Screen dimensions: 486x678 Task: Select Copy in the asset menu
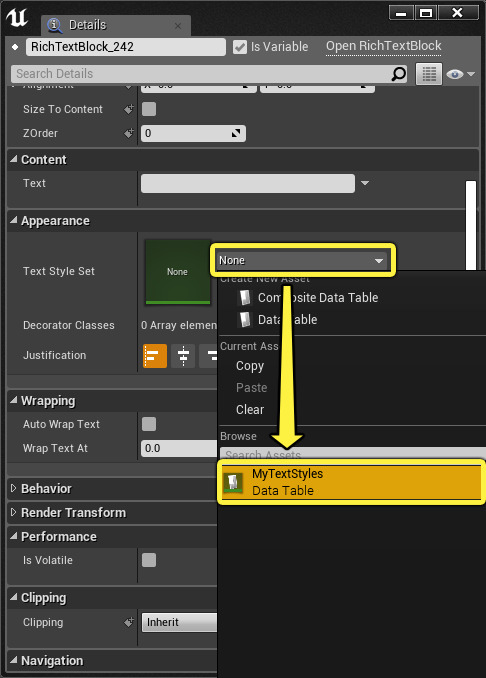pyautogui.click(x=250, y=366)
